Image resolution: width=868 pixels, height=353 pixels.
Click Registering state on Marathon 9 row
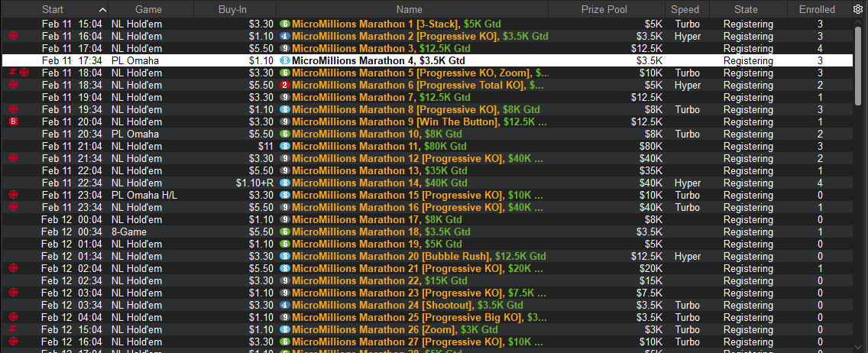click(x=748, y=121)
